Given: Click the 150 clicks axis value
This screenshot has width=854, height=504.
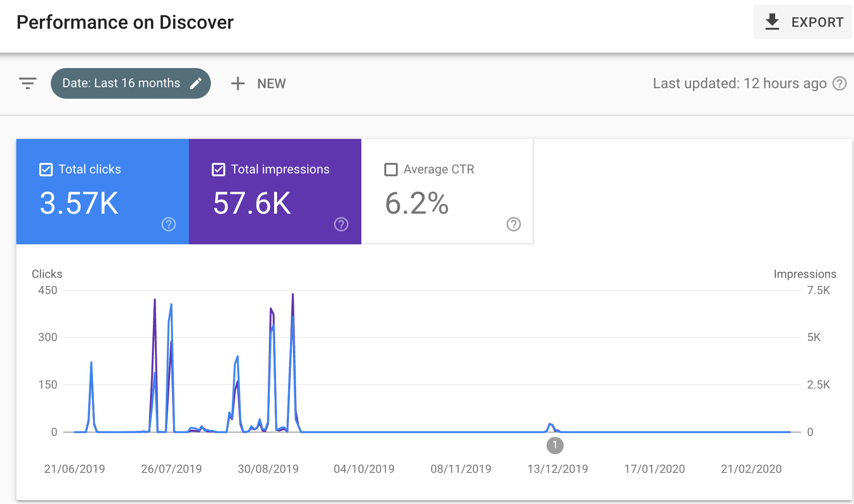Looking at the screenshot, I should click(48, 385).
